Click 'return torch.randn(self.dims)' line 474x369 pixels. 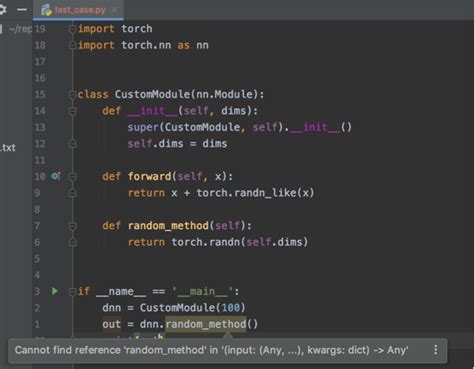218,242
